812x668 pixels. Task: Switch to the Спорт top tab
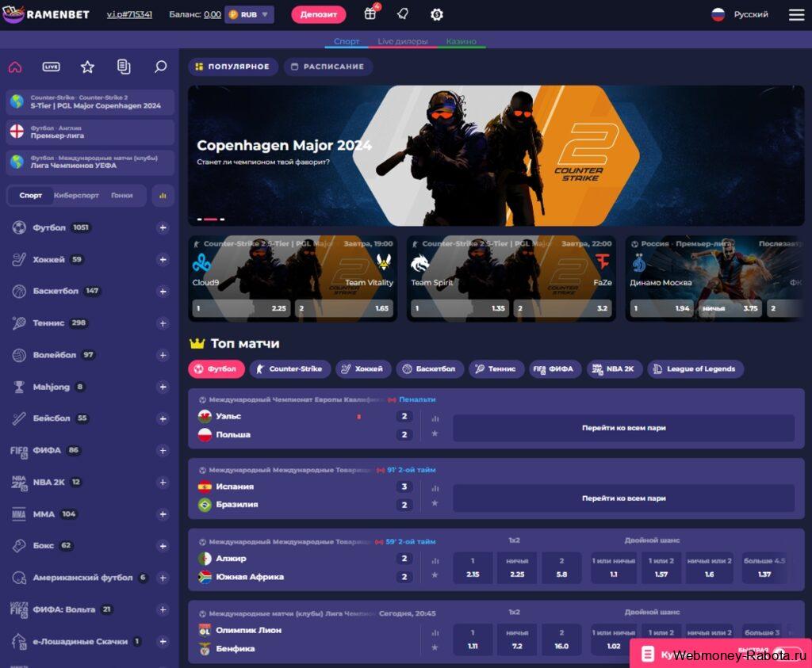[347, 41]
